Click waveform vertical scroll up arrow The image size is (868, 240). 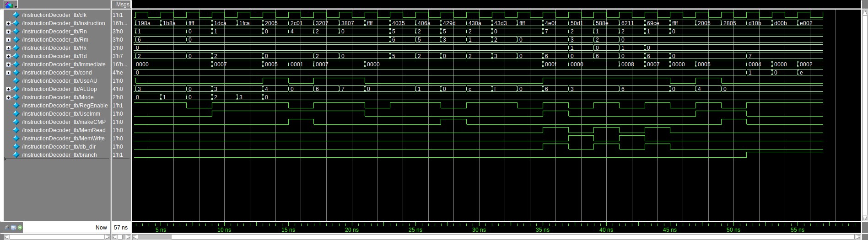pos(864,13)
